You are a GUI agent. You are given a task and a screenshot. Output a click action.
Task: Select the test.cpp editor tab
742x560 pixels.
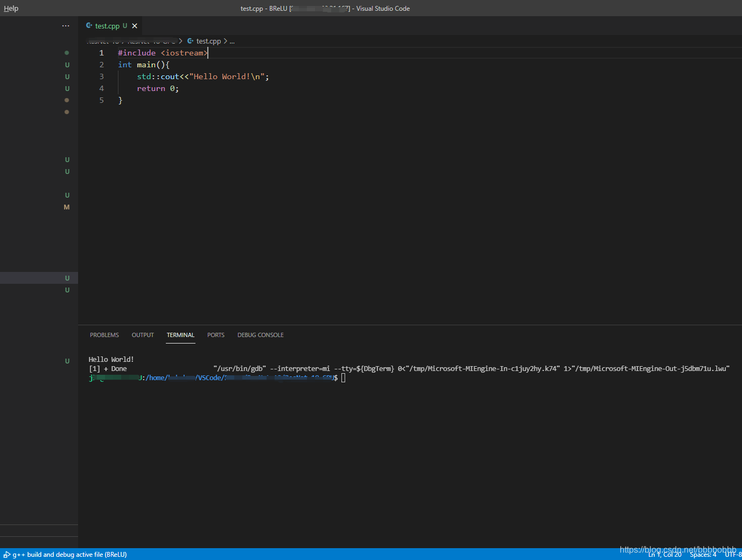111,26
